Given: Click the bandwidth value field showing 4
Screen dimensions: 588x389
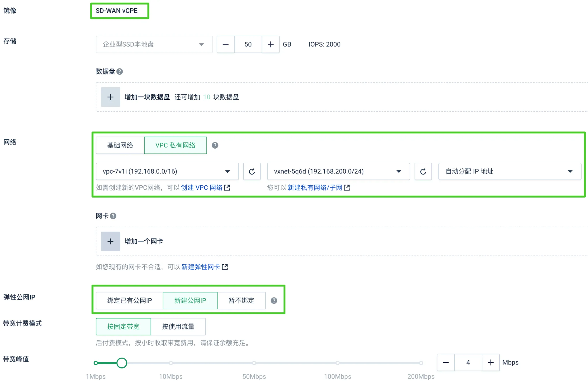Looking at the screenshot, I should point(468,363).
